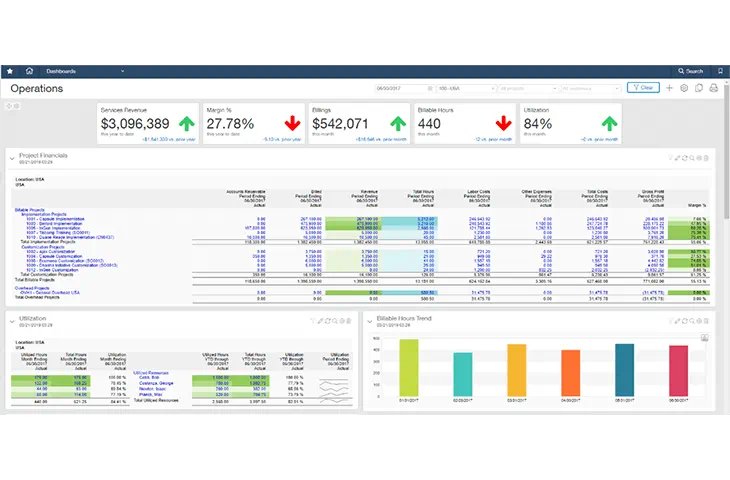Open the Customization Projects link
The width and height of the screenshot is (730, 480).
click(43, 247)
